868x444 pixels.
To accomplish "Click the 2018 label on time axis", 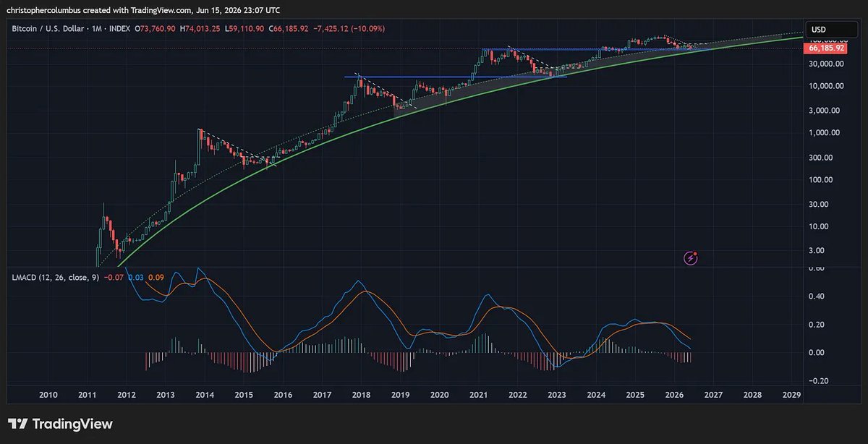I will point(362,396).
